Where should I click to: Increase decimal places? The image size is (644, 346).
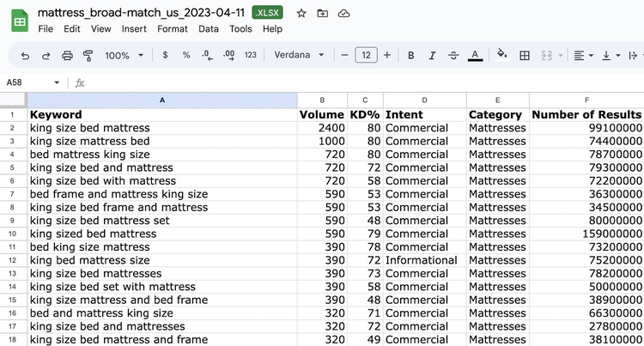pyautogui.click(x=228, y=55)
